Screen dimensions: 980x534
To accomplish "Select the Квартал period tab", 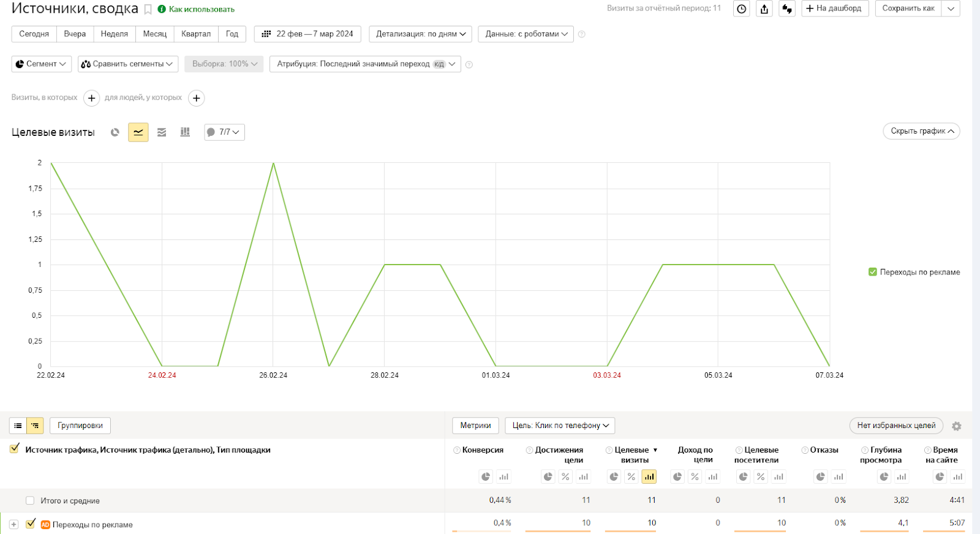I will 196,34.
